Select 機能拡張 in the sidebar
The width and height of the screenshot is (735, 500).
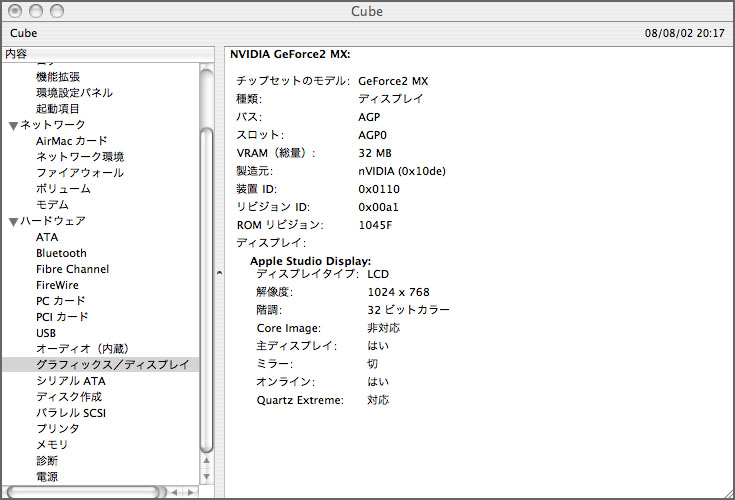point(58,77)
